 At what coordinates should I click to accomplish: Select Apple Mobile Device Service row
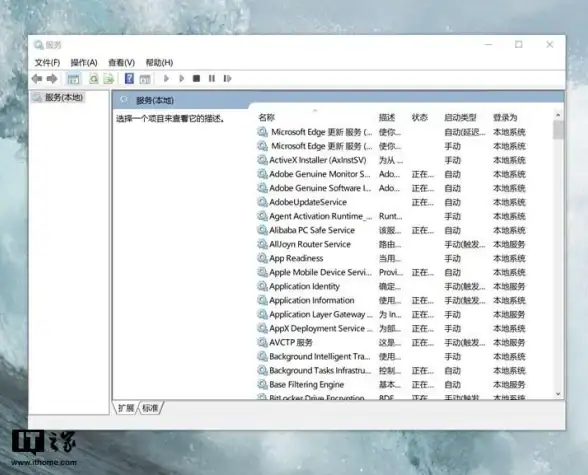point(391,272)
